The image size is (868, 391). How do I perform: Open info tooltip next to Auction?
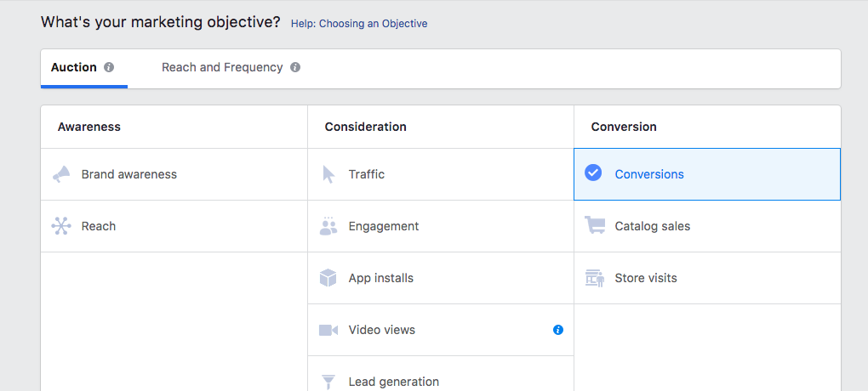109,67
